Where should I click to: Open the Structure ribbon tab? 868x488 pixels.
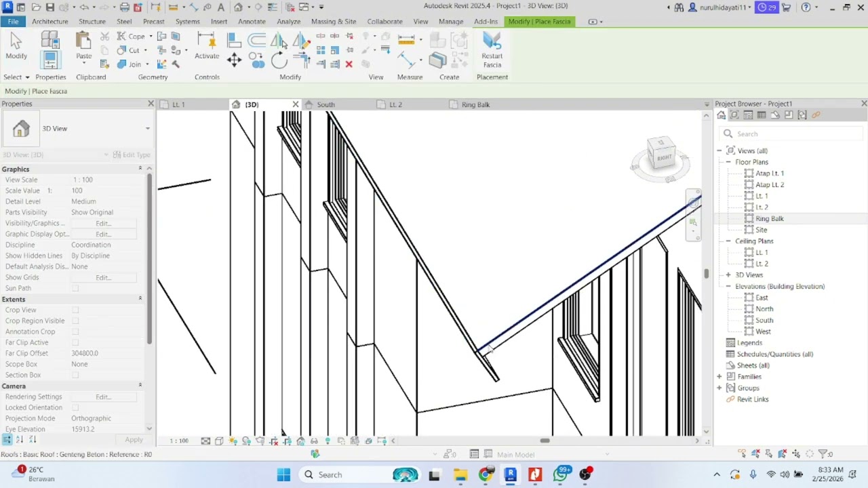(x=92, y=22)
